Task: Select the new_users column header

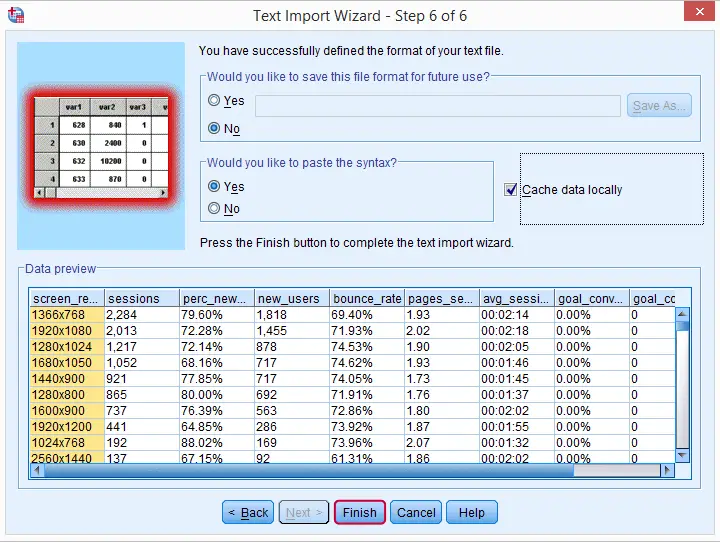Action: [292, 299]
